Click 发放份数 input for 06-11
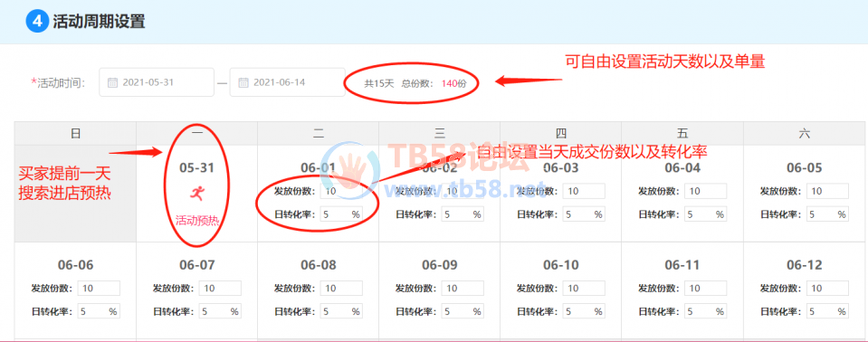The image size is (868, 342). 706,289
